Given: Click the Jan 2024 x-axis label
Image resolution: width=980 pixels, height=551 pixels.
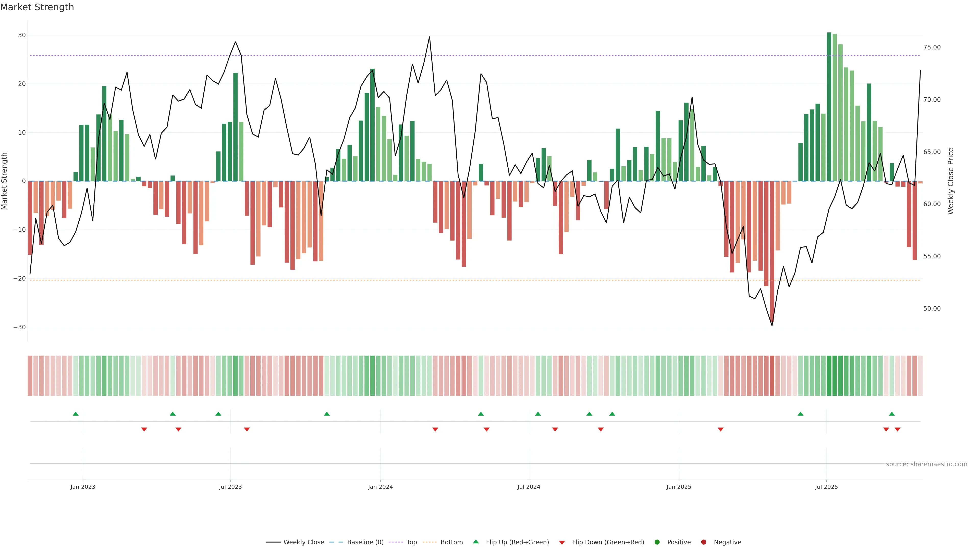Looking at the screenshot, I should click(381, 487).
